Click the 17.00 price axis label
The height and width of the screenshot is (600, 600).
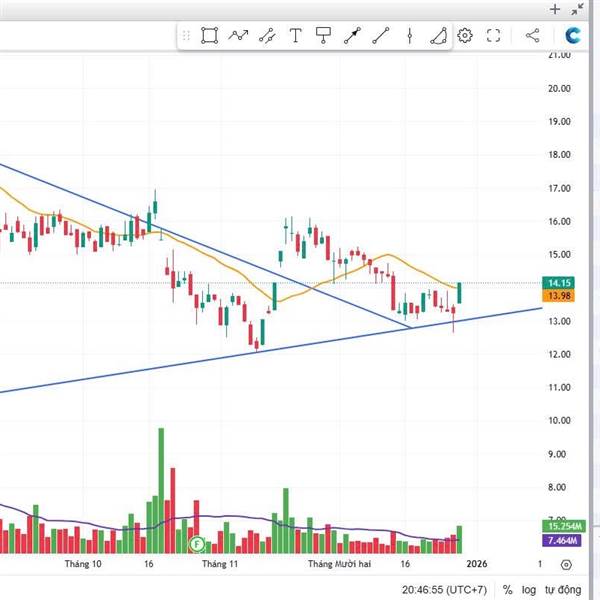[x=559, y=188]
